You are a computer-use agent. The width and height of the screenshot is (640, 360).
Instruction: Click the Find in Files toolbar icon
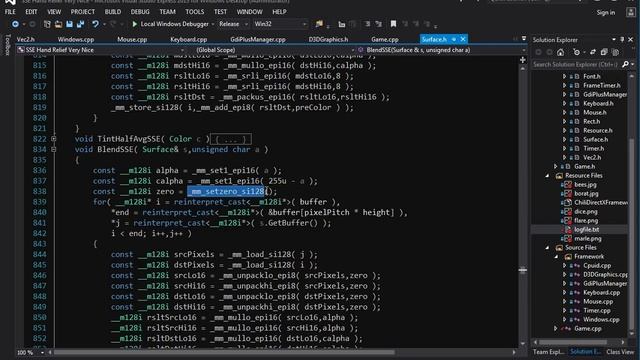[319, 24]
